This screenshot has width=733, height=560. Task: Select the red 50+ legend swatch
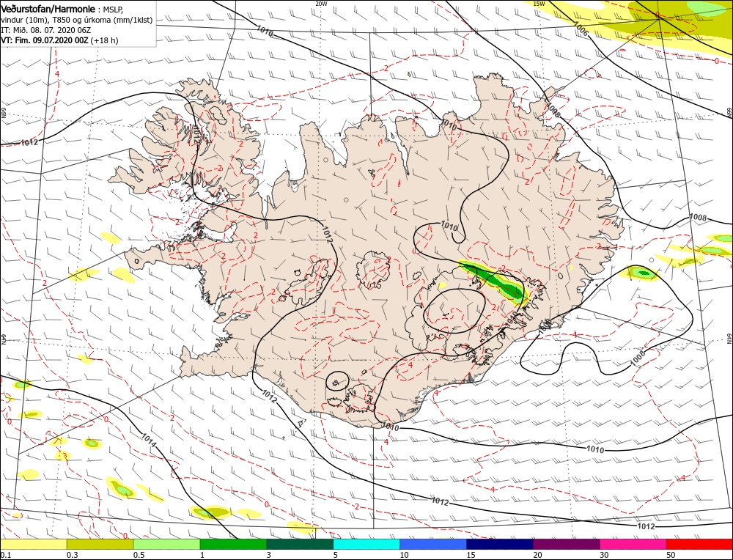[699, 544]
